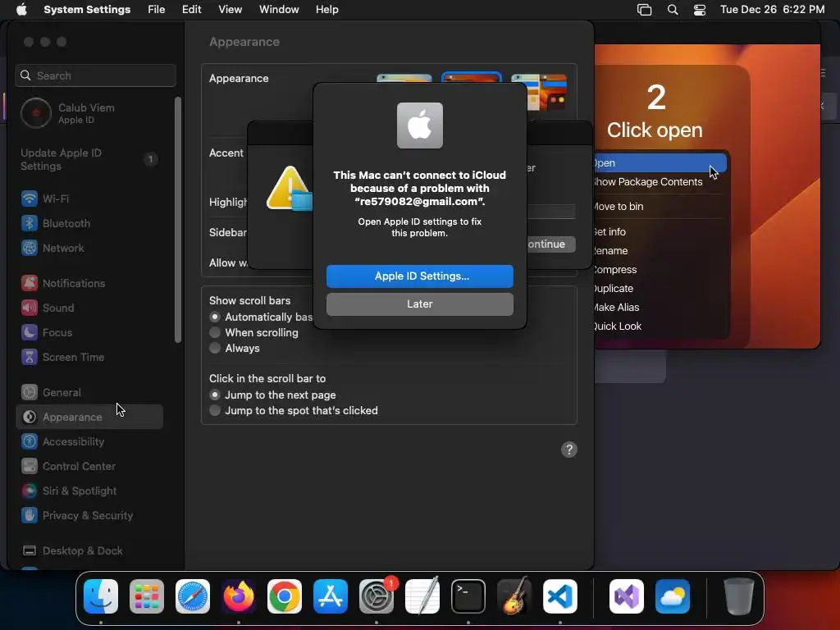Open Control Center in menu bar
840x630 pixels.
pos(700,10)
